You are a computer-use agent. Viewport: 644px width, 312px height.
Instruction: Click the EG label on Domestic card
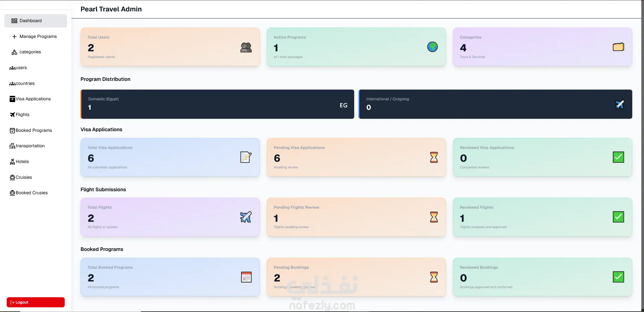click(343, 105)
